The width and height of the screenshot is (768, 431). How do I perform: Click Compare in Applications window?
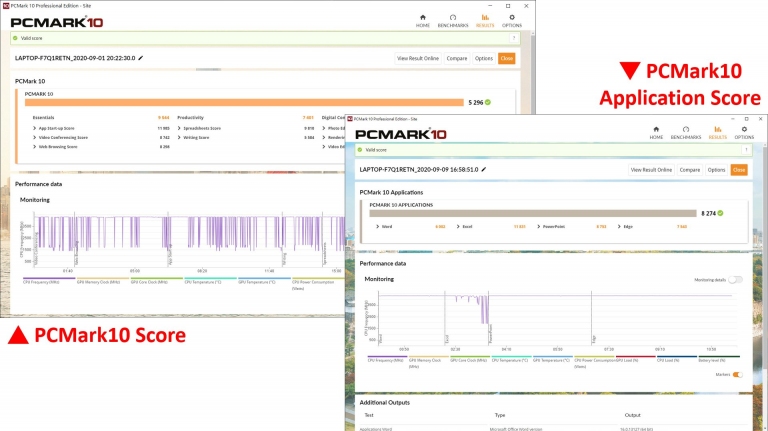pyautogui.click(x=690, y=170)
